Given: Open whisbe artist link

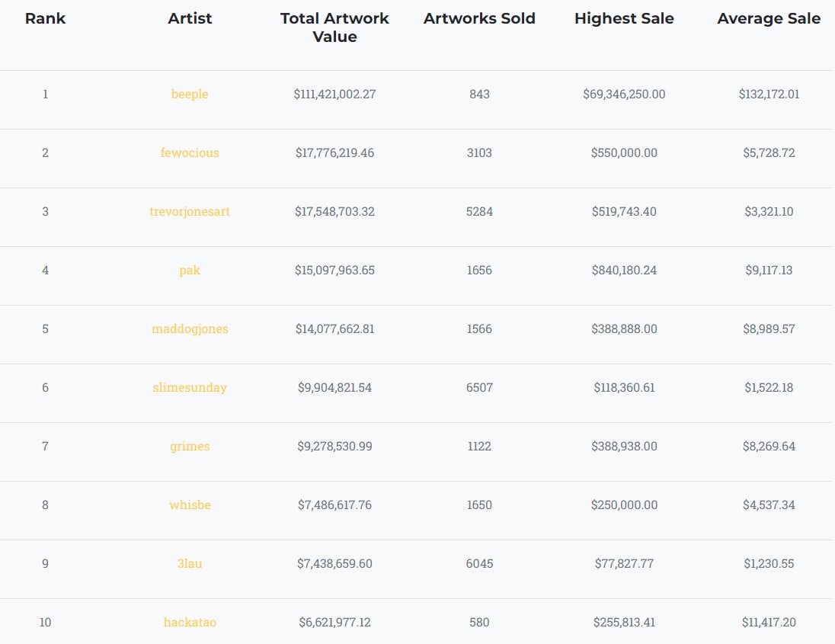Looking at the screenshot, I should 190,505.
